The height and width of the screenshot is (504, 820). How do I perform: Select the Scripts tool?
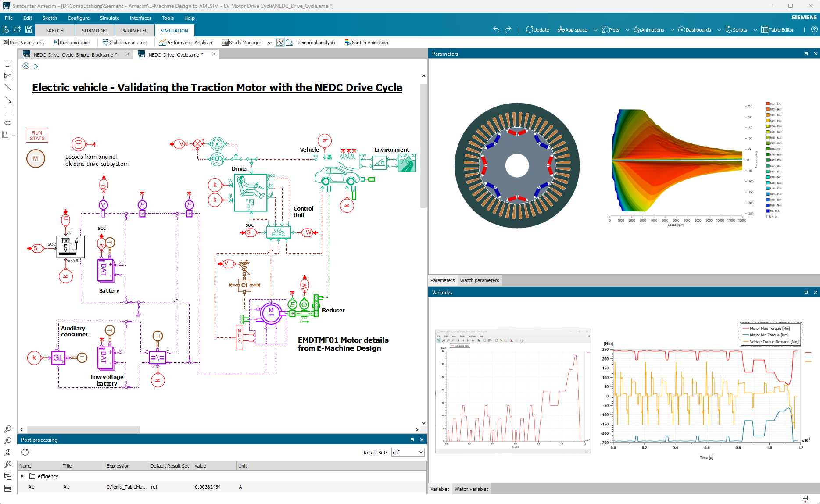(x=736, y=30)
